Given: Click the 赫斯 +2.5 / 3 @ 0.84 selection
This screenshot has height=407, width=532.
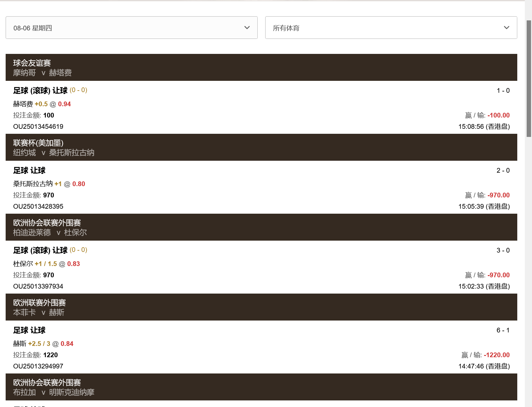Looking at the screenshot, I should pos(43,344).
